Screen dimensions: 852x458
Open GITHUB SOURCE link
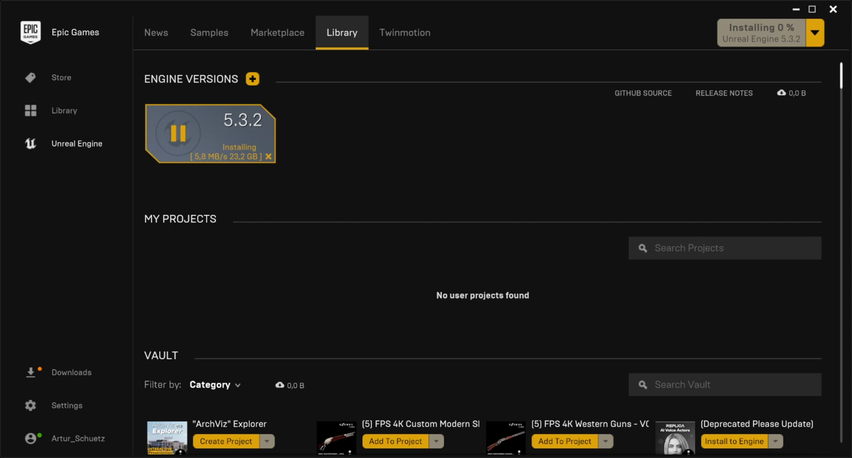643,93
